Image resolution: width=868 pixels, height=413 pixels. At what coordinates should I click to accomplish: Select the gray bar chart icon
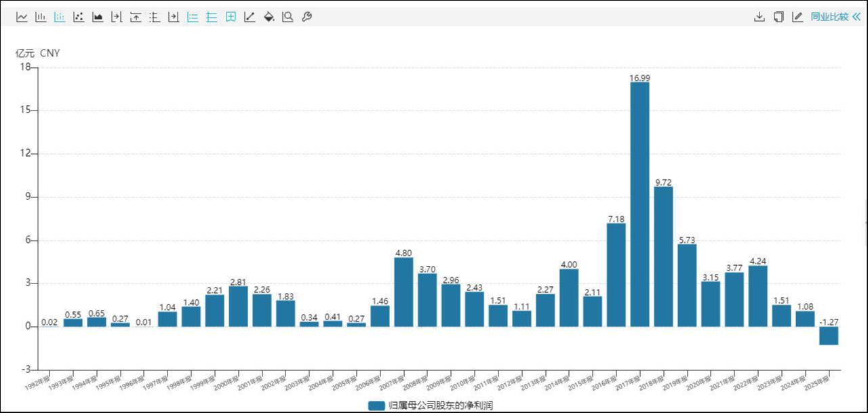[41, 17]
